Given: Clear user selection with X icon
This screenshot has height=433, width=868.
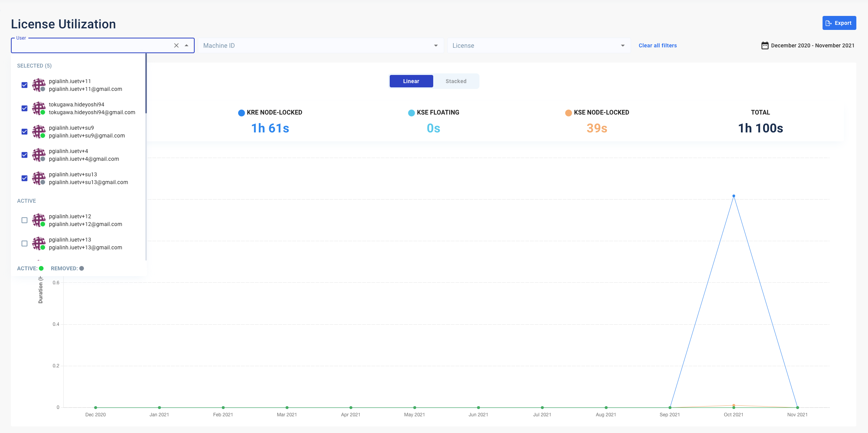Looking at the screenshot, I should 176,45.
